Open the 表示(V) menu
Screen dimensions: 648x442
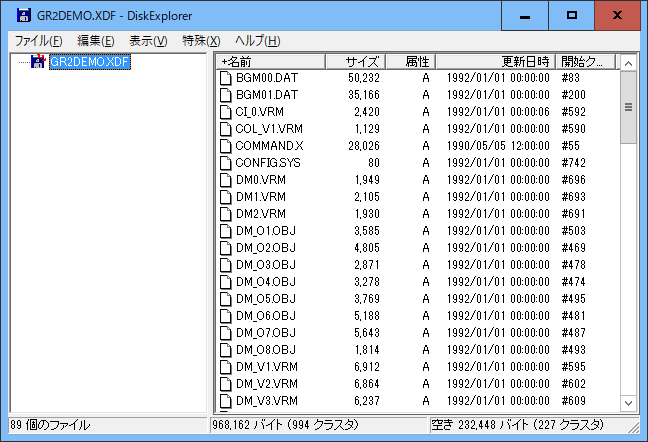pyautogui.click(x=148, y=41)
